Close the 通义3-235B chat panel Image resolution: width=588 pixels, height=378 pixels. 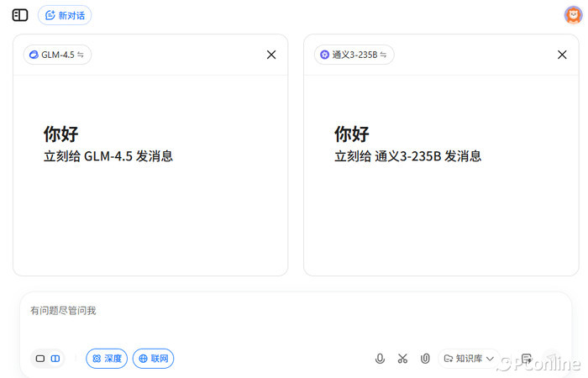[562, 55]
